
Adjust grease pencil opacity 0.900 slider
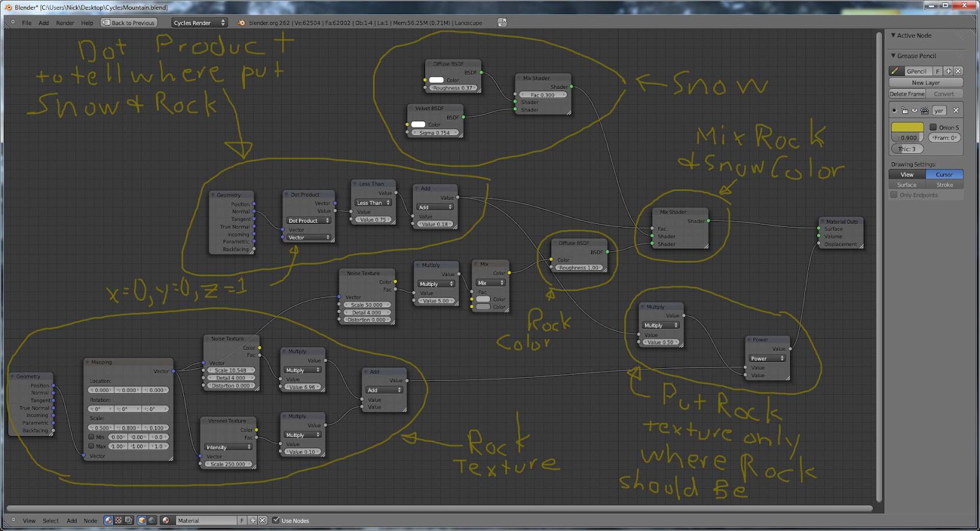(x=907, y=138)
